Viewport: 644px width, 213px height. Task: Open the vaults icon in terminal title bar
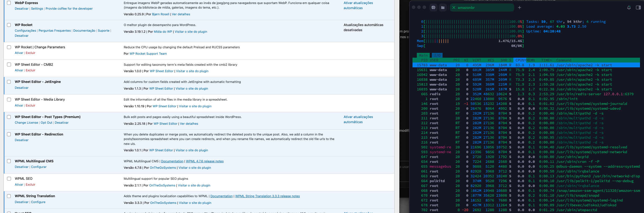point(433,8)
